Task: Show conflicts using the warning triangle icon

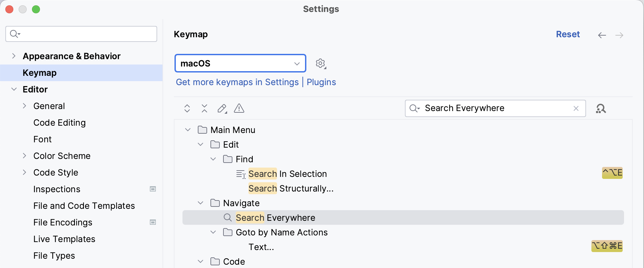Action: tap(239, 108)
